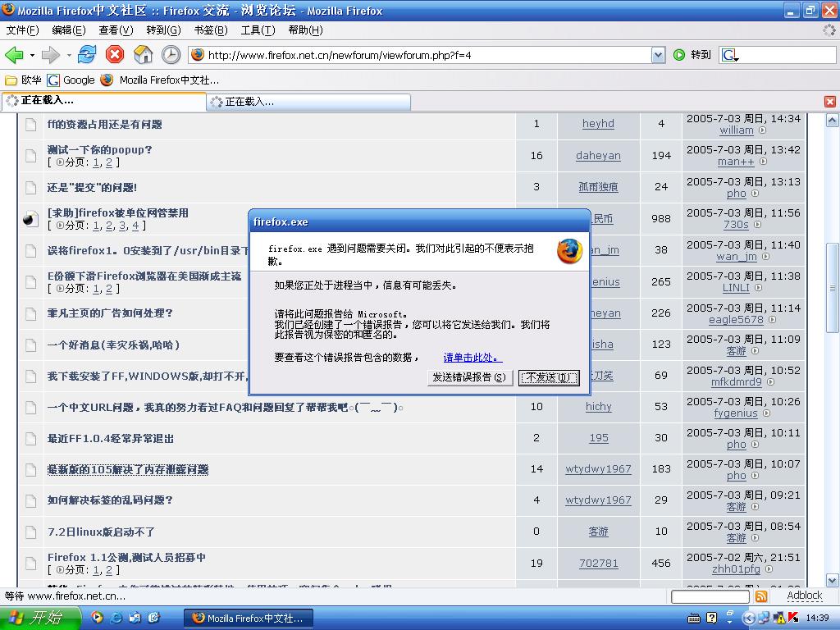Image resolution: width=840 pixels, height=630 pixels.
Task: Click the gray Forward arrow button
Action: coord(51,55)
